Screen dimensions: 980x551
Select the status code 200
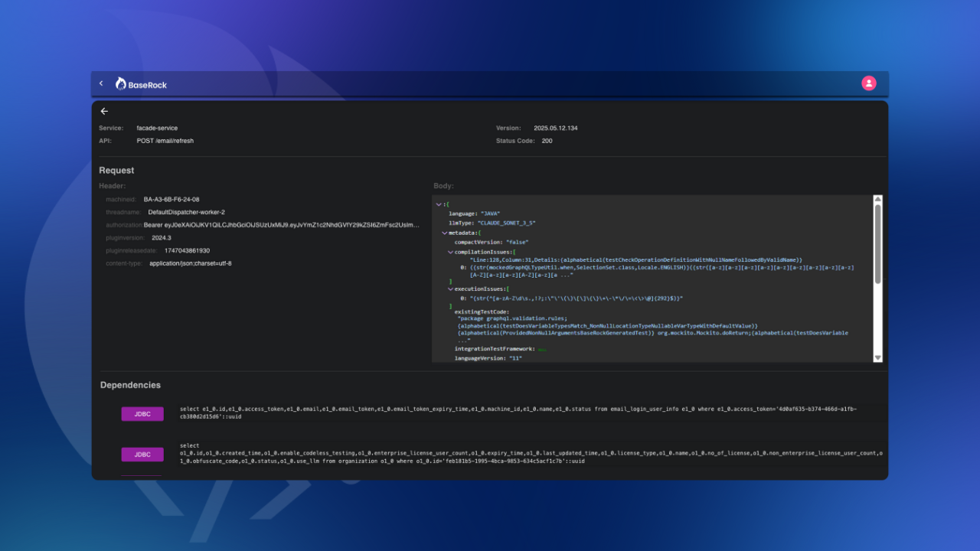click(x=547, y=141)
